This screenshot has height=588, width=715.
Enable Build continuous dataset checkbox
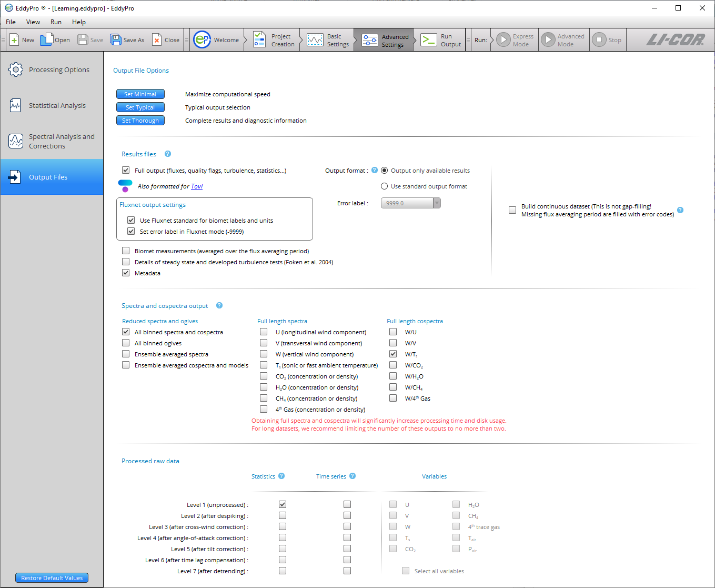click(x=512, y=210)
